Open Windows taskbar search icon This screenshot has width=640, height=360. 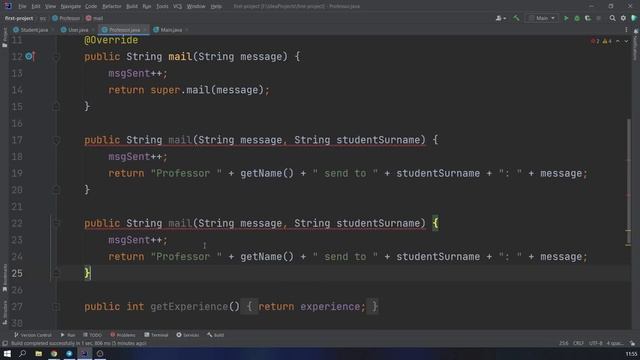22,353
